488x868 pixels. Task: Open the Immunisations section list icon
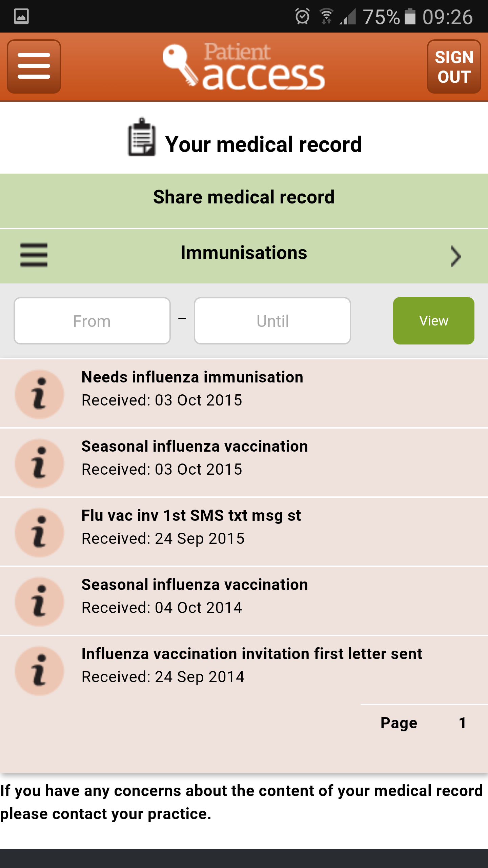[34, 255]
